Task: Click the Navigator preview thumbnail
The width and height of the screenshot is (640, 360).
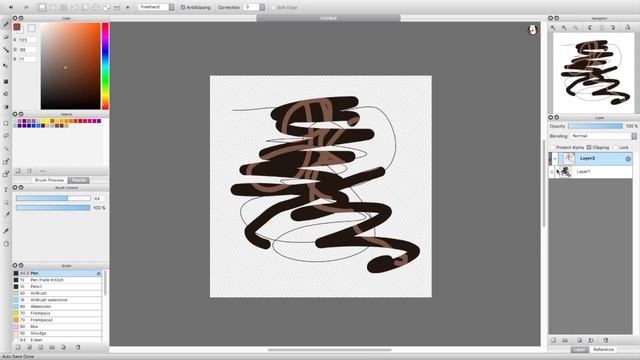Action: tap(593, 73)
